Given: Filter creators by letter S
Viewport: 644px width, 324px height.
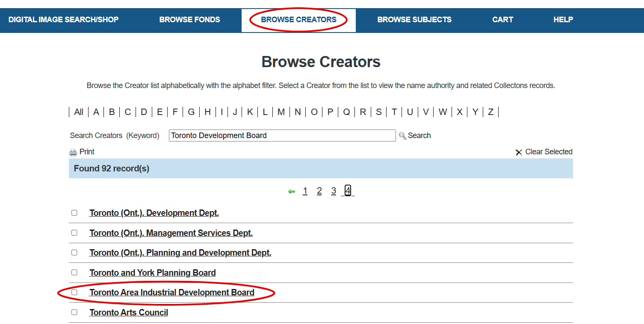Looking at the screenshot, I should 379,112.
